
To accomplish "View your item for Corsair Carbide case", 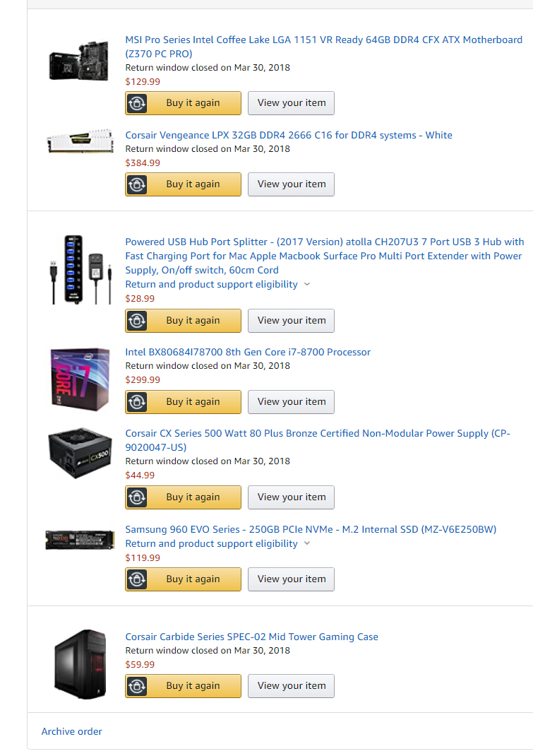I will [x=291, y=685].
